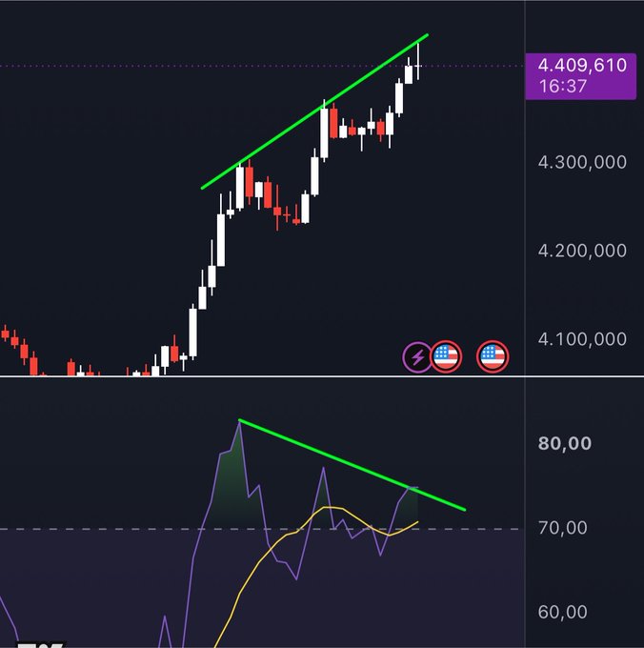Click the 4.200,000 price axis label
644x648 pixels.
[x=582, y=251]
